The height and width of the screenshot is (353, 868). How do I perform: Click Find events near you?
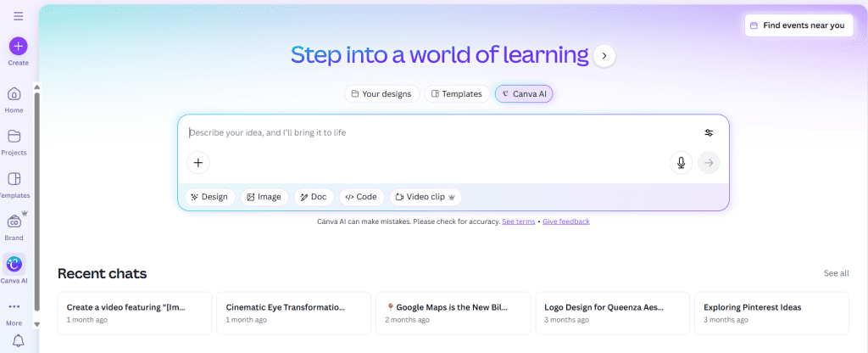[x=798, y=25]
